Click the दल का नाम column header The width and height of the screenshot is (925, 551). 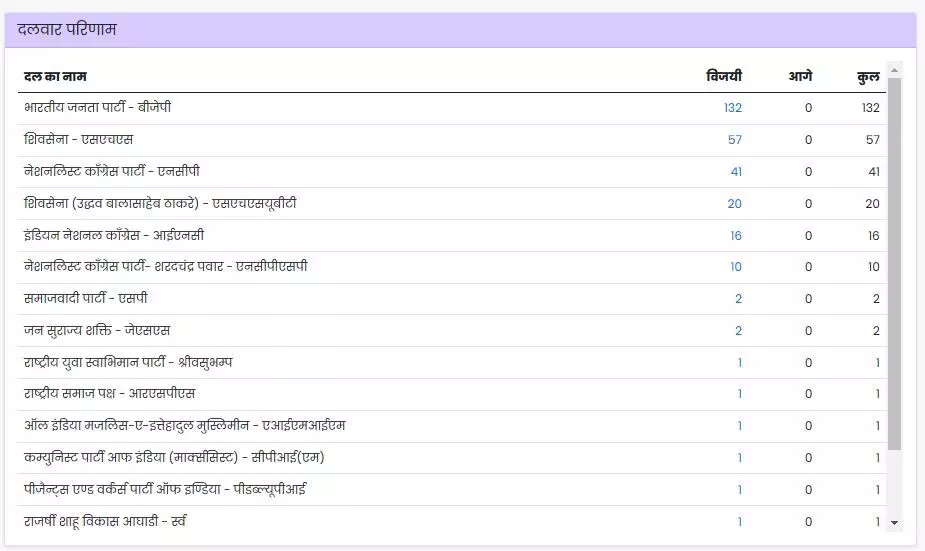(55, 77)
